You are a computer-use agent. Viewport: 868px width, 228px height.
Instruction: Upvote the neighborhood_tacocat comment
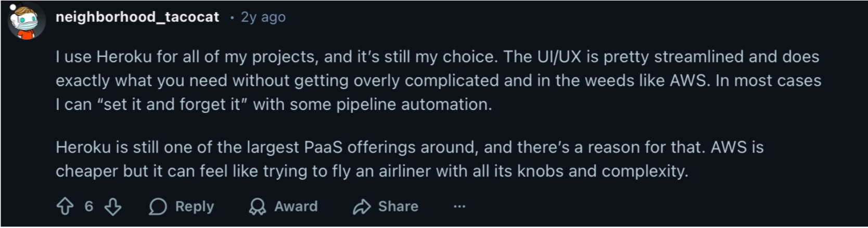tap(65, 207)
